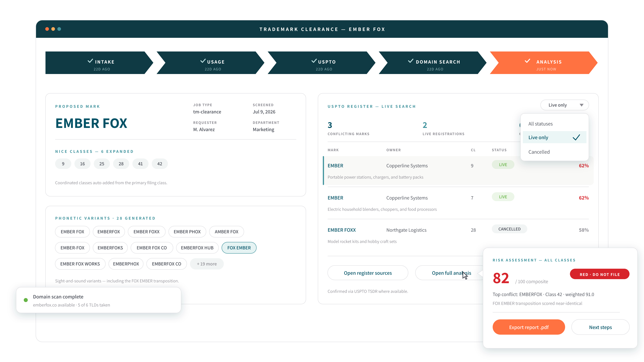Click the Intake step checkmark icon
This screenshot has width=644, height=362.
click(90, 61)
